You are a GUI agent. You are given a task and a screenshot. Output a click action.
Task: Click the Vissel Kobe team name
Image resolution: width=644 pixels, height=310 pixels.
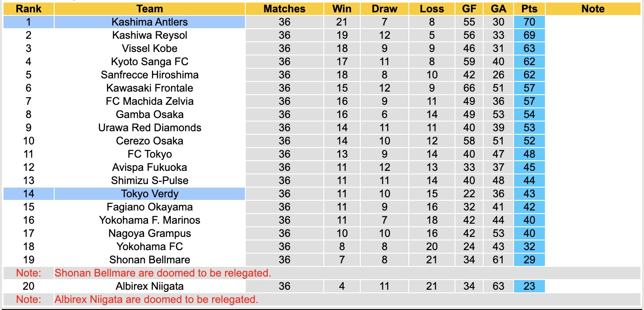click(x=149, y=48)
